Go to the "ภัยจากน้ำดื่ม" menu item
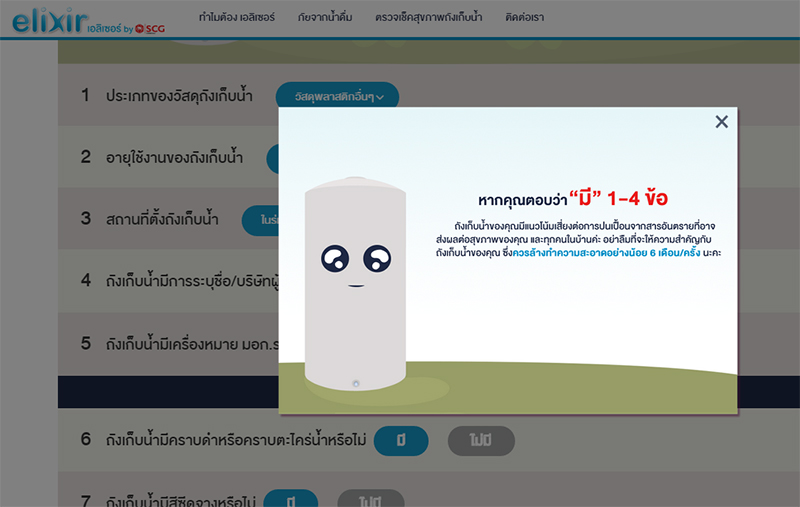 pos(325,18)
